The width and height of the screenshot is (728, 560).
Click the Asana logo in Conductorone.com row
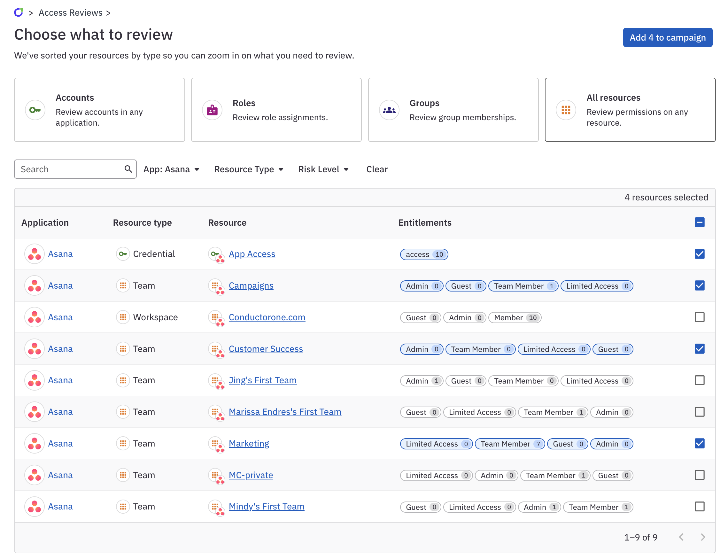tap(34, 317)
